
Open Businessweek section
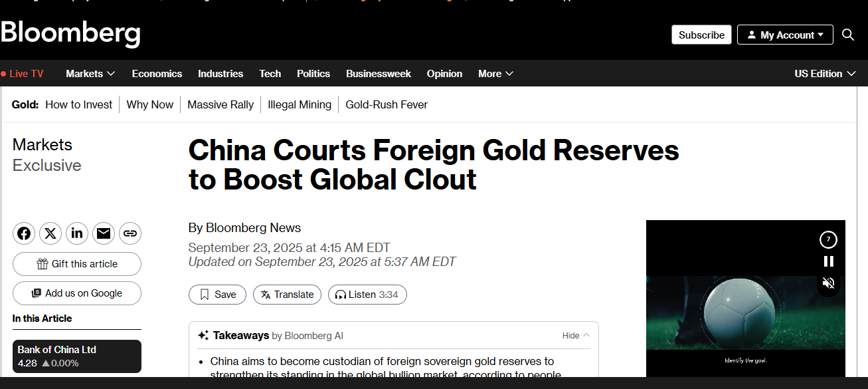tap(379, 74)
